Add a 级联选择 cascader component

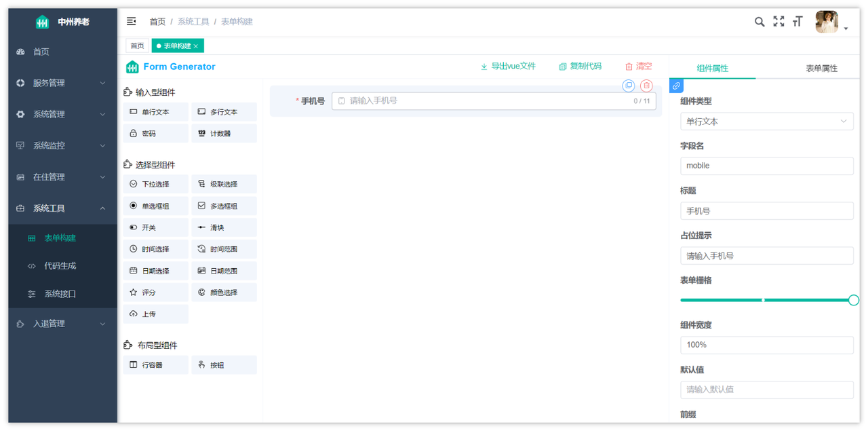point(224,184)
